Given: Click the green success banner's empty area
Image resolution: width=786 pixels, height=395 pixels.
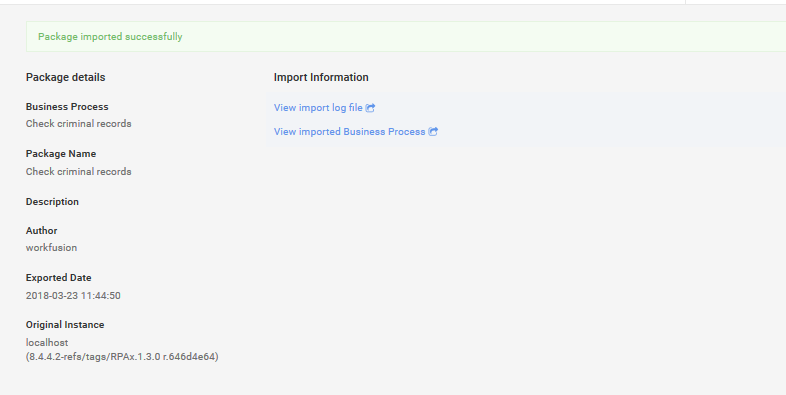Looking at the screenshot, I should coord(481,37).
